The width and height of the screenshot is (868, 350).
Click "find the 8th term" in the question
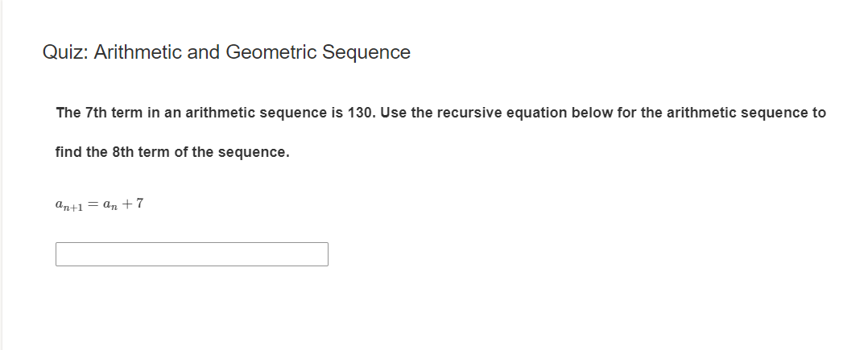(110, 152)
